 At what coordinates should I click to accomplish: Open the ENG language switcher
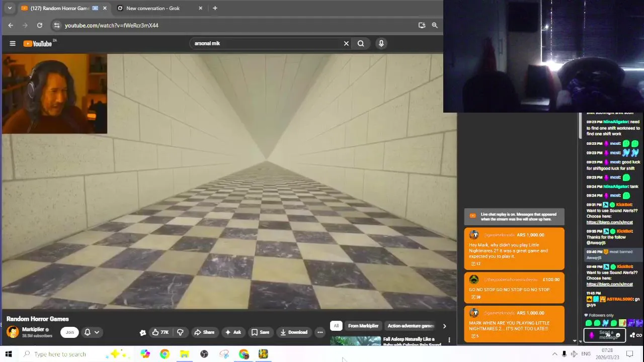pyautogui.click(x=586, y=354)
